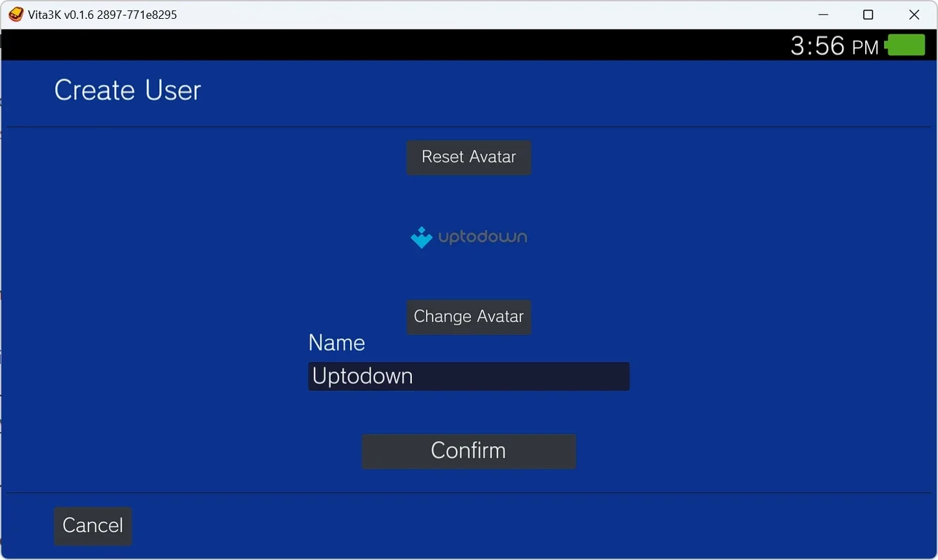Maximize the Vita3K window
The width and height of the screenshot is (938, 560).
pyautogui.click(x=868, y=14)
